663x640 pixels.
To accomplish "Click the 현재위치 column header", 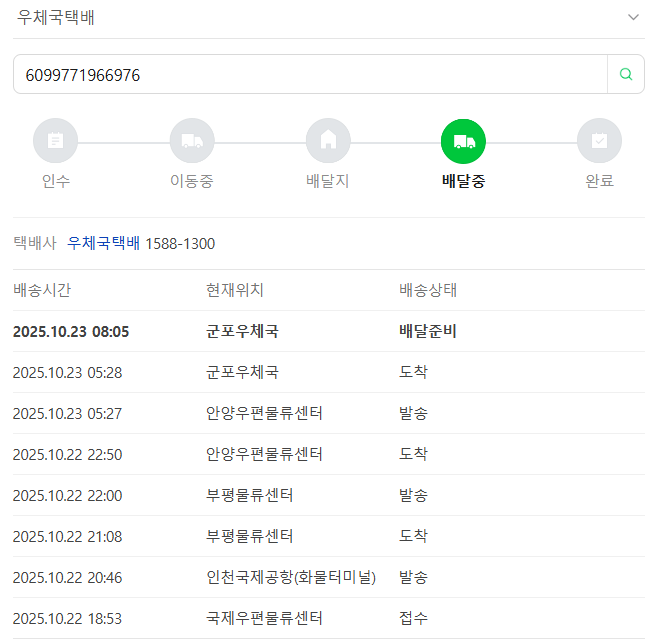I will pos(235,290).
